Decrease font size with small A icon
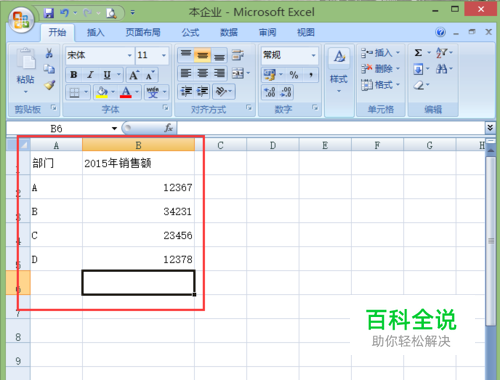500x380 pixels. click(150, 75)
